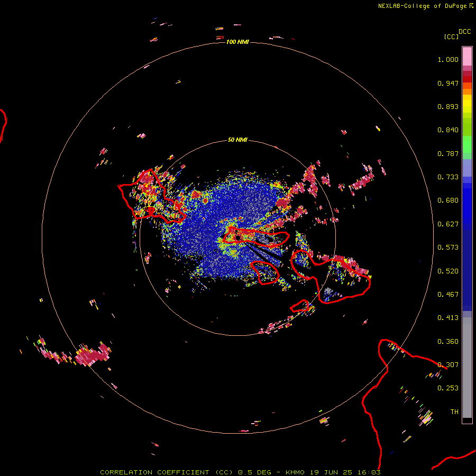Click the 0.733 scale value
This screenshot has width=476, height=476.
[448, 177]
